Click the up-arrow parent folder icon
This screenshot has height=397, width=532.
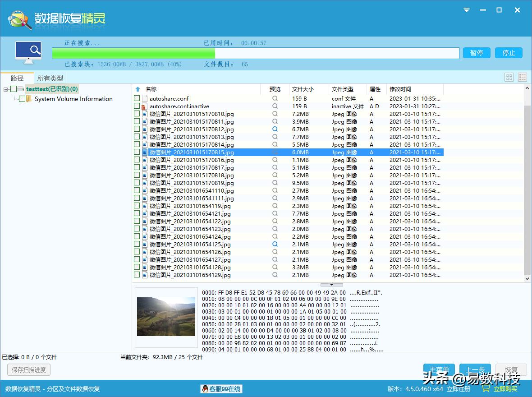coord(138,89)
